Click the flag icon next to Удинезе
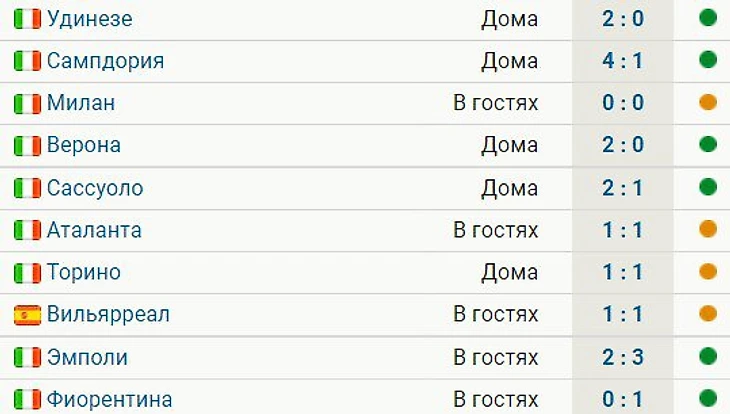Screen dimensions: 730x414 (x=27, y=19)
